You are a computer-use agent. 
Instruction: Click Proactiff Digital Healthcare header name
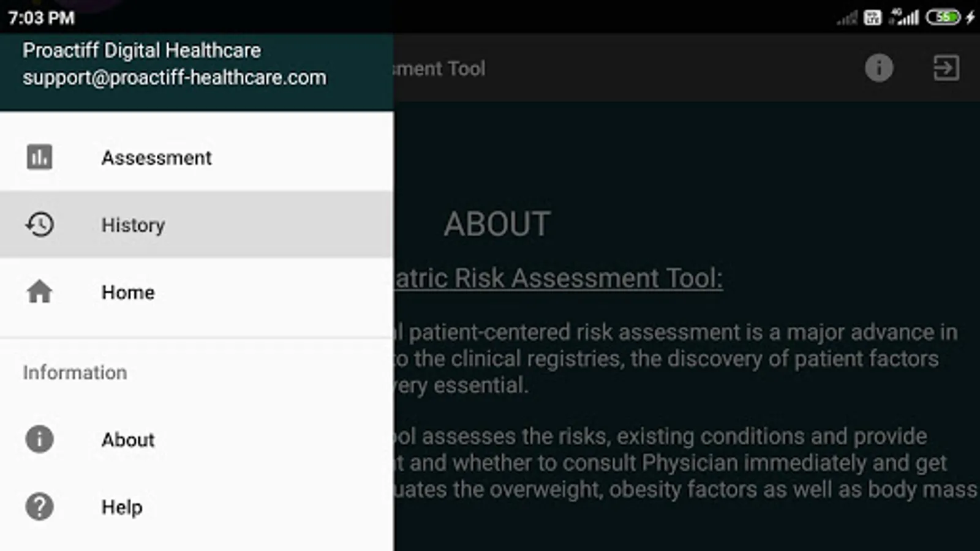[141, 50]
